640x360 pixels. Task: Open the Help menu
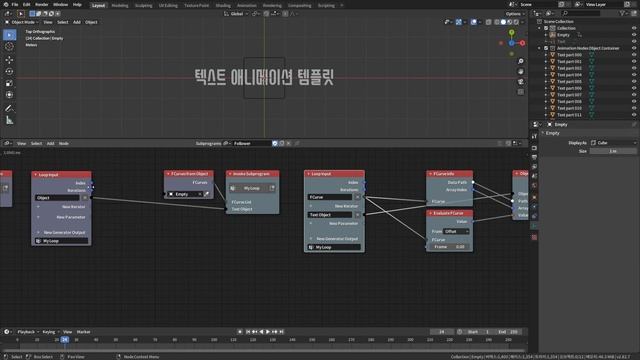pyautogui.click(x=77, y=4)
